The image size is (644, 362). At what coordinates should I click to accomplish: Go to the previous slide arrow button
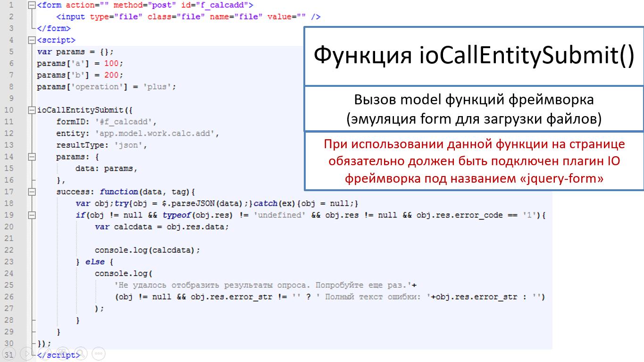pyautogui.click(x=8, y=353)
